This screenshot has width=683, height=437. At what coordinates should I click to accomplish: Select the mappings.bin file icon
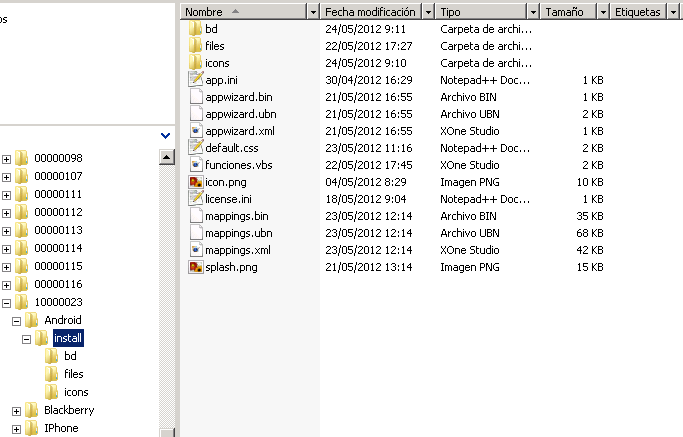(x=196, y=216)
